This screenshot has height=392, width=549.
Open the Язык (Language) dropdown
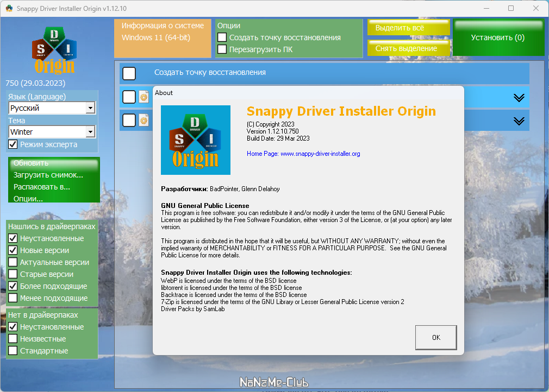52,108
